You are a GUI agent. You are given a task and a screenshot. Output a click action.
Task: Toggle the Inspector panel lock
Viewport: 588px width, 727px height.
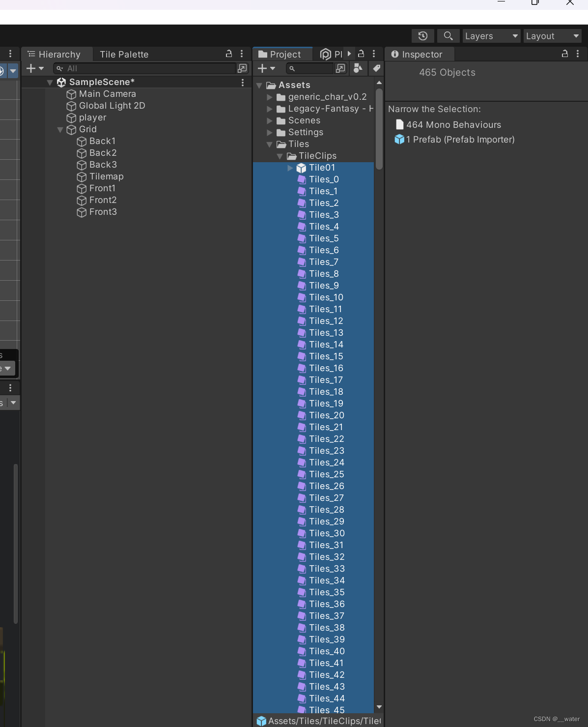point(565,54)
